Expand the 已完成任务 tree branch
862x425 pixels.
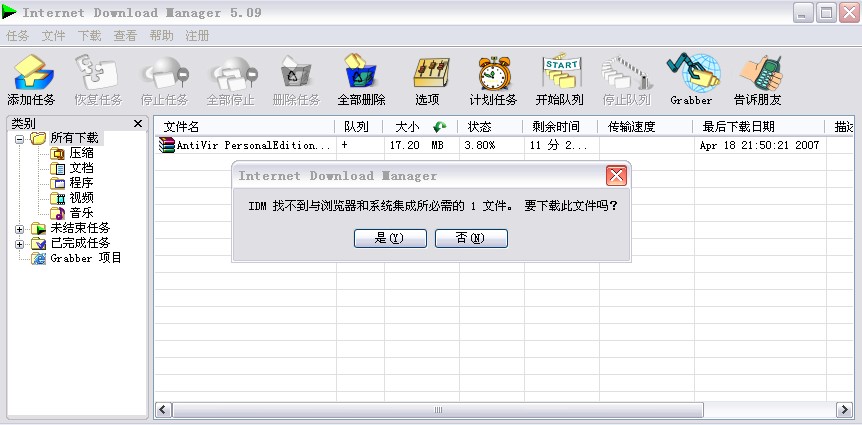pyautogui.click(x=20, y=244)
